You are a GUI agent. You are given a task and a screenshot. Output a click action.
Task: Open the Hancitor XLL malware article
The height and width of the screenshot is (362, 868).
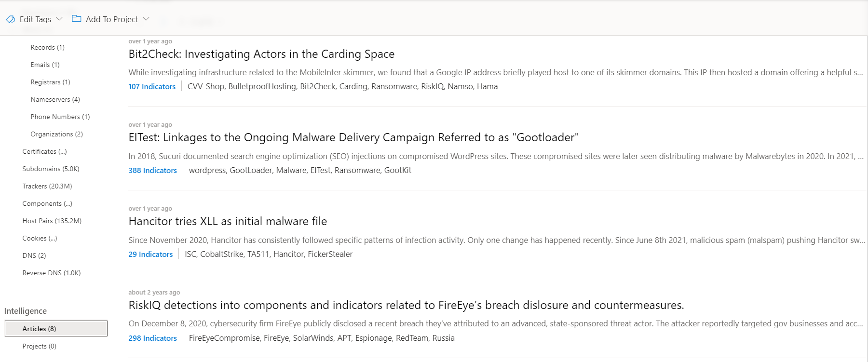227,221
